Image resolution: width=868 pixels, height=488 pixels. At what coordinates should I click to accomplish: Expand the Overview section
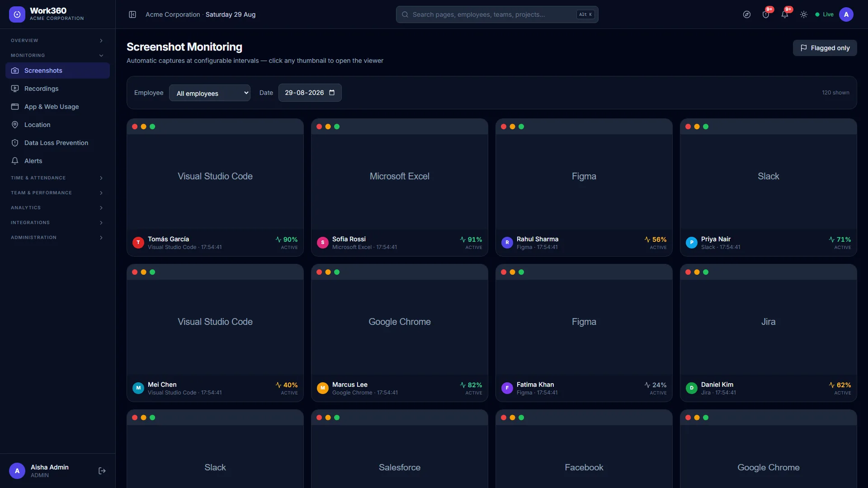57,41
